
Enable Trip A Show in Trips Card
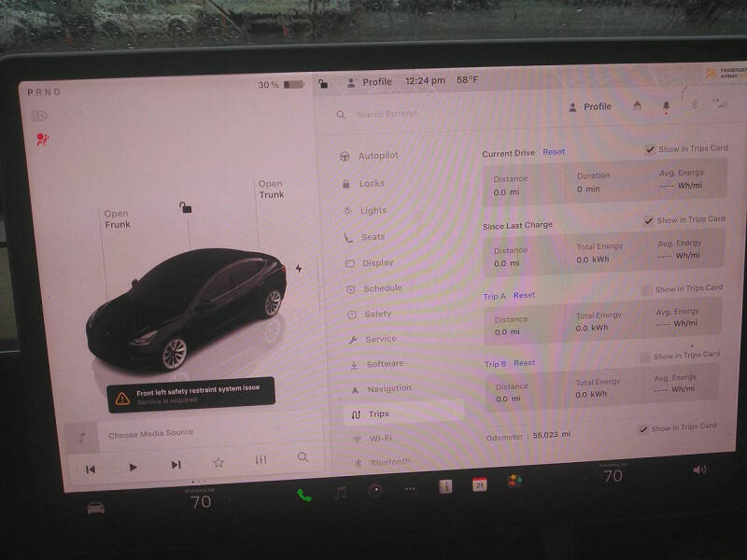pos(646,290)
